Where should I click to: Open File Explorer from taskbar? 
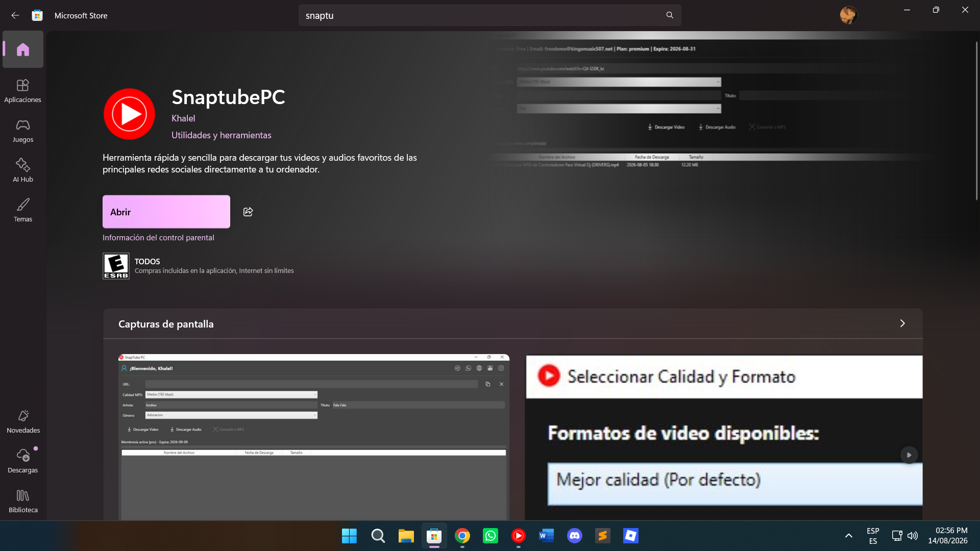406,536
